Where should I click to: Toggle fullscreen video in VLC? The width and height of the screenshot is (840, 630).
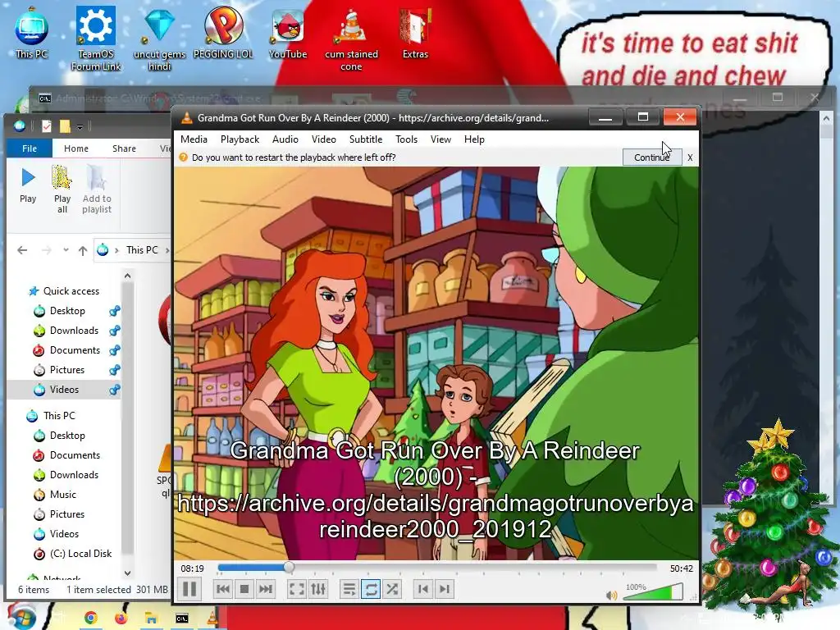pos(296,589)
